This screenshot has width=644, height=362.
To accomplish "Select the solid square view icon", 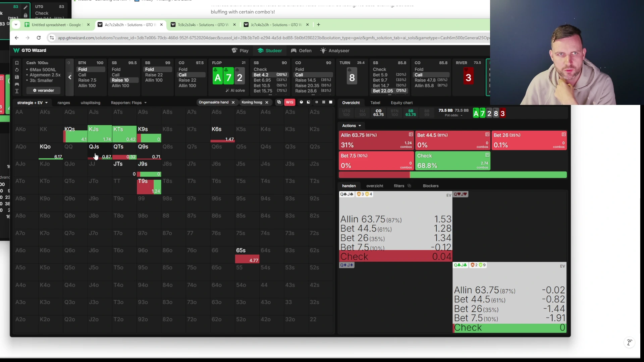I will (331, 102).
